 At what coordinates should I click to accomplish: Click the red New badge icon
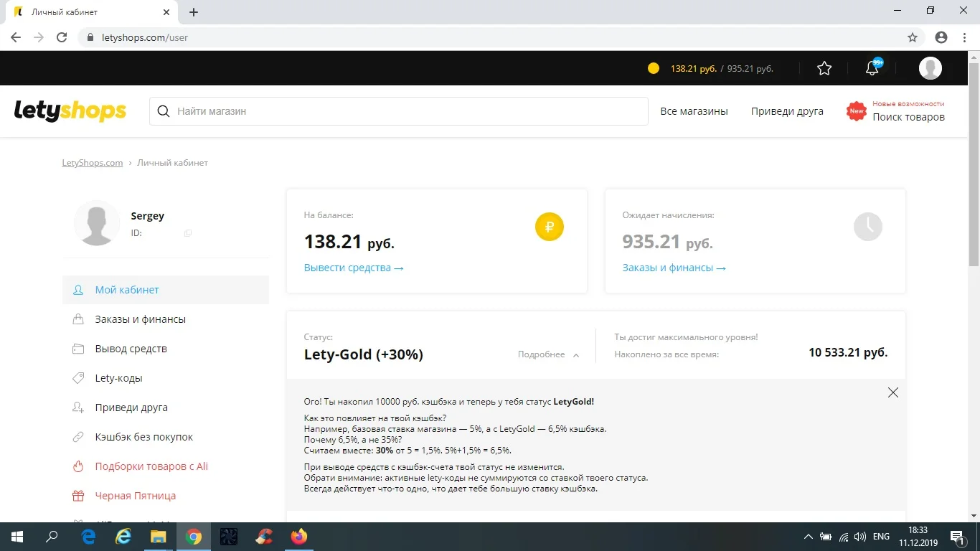(x=856, y=111)
